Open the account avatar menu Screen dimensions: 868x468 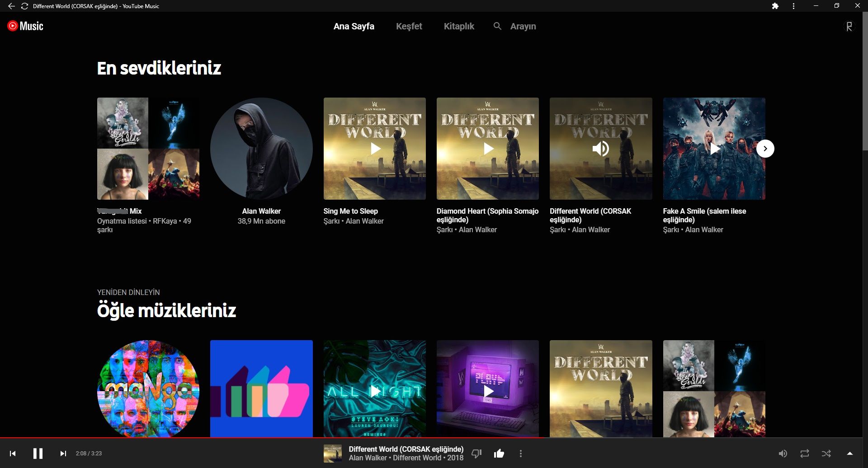[849, 26]
